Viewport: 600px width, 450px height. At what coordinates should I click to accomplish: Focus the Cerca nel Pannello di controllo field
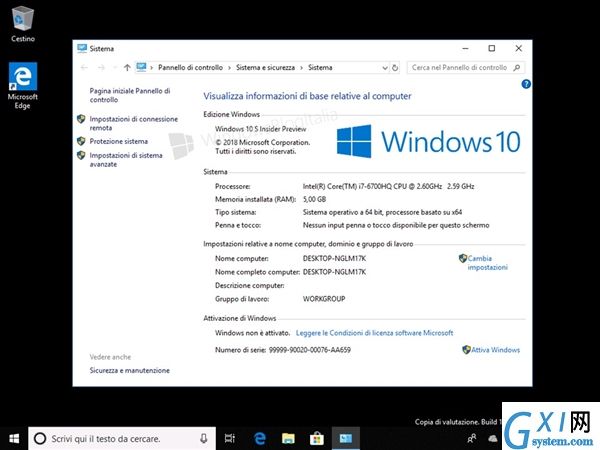point(466,68)
